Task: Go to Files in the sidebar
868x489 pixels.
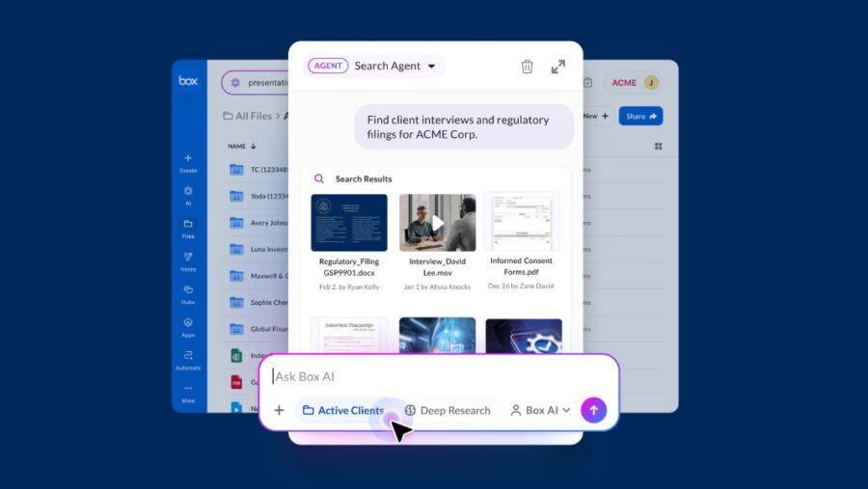Action: coord(188,229)
